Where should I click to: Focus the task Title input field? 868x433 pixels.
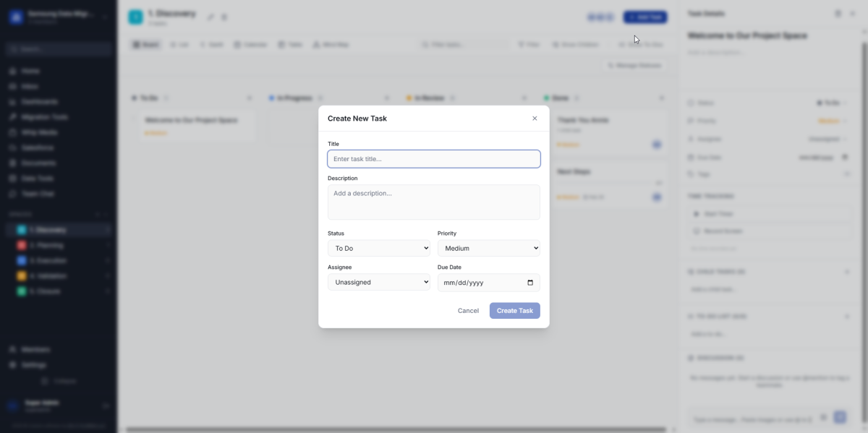434,159
